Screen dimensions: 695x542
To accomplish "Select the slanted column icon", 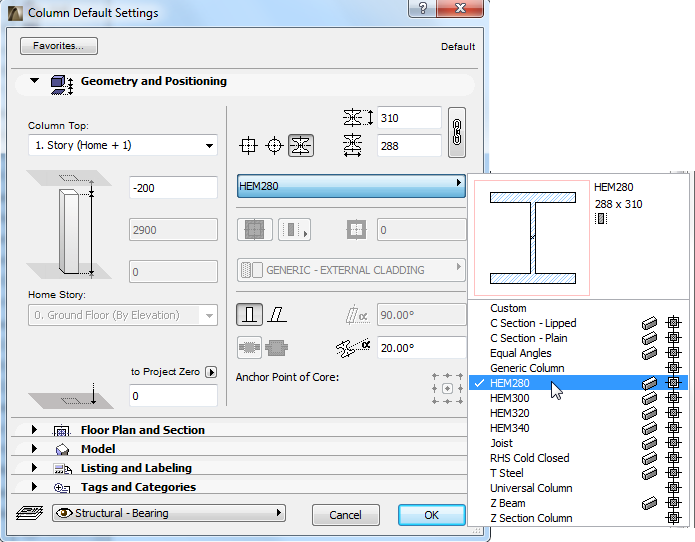I will [277, 315].
